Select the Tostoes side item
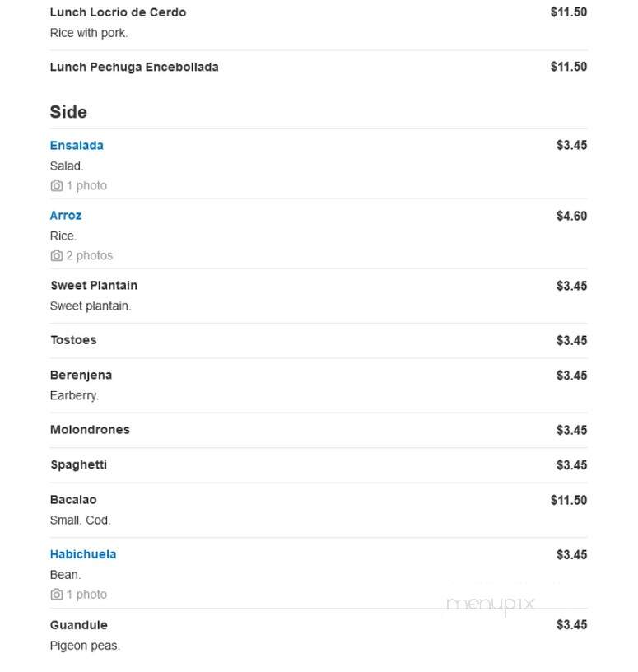638x672 pixels. pos(73,340)
